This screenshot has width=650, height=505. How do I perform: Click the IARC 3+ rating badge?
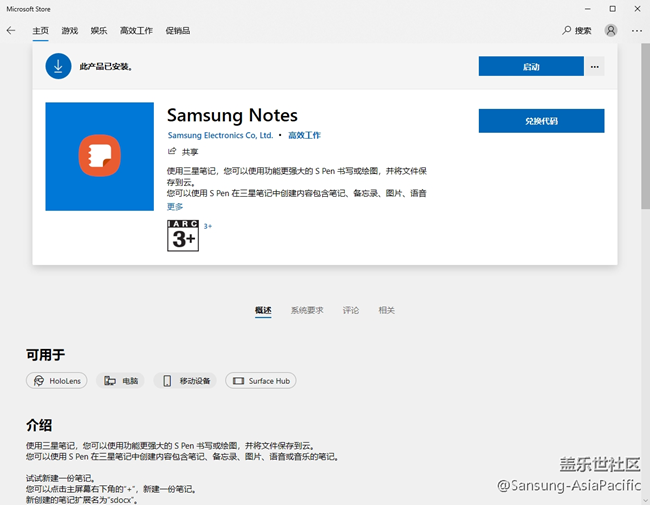coord(183,235)
